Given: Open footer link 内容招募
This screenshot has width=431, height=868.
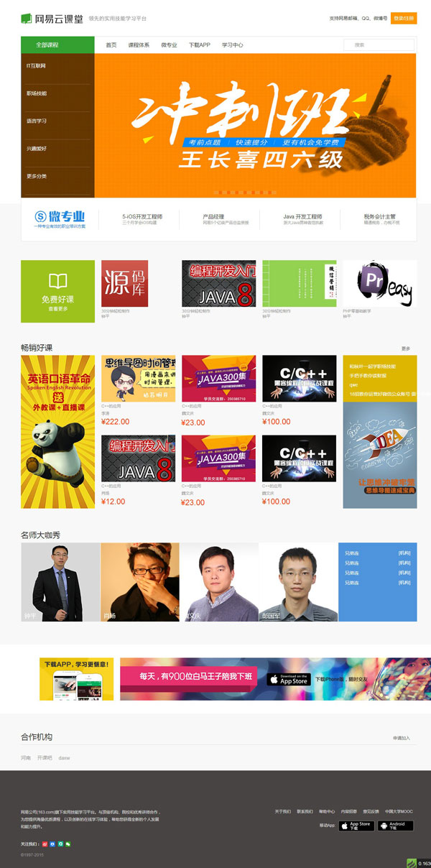Looking at the screenshot, I should pyautogui.click(x=348, y=811).
